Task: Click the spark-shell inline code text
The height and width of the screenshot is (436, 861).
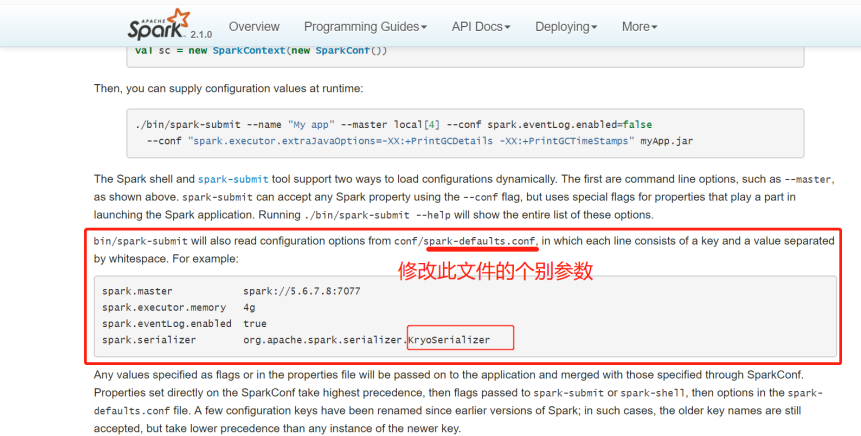Action: [653, 393]
